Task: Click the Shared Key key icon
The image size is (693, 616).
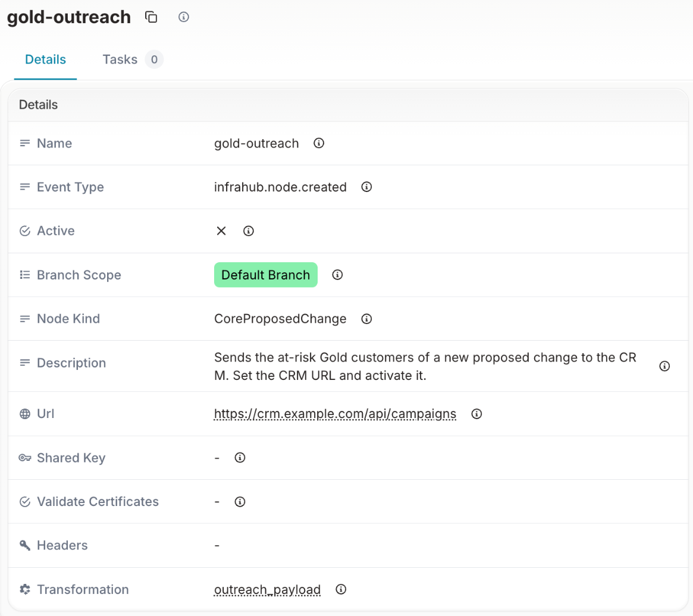Action: [25, 458]
